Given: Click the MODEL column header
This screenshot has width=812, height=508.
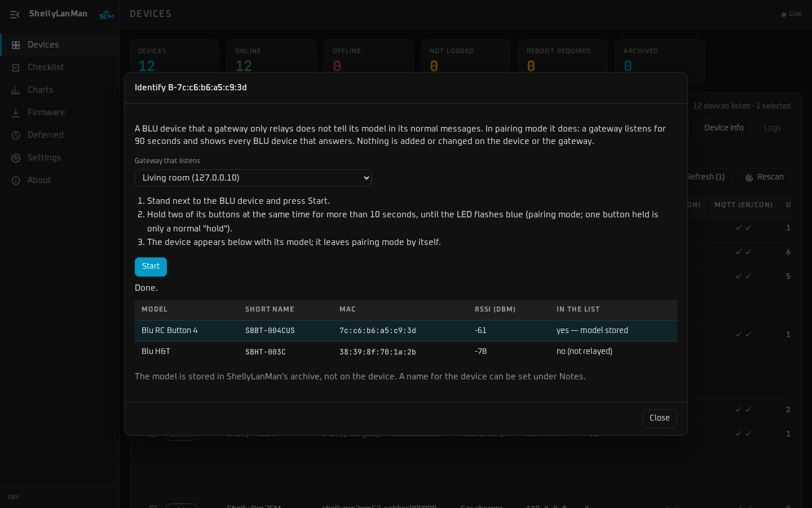Looking at the screenshot, I should [155, 309].
